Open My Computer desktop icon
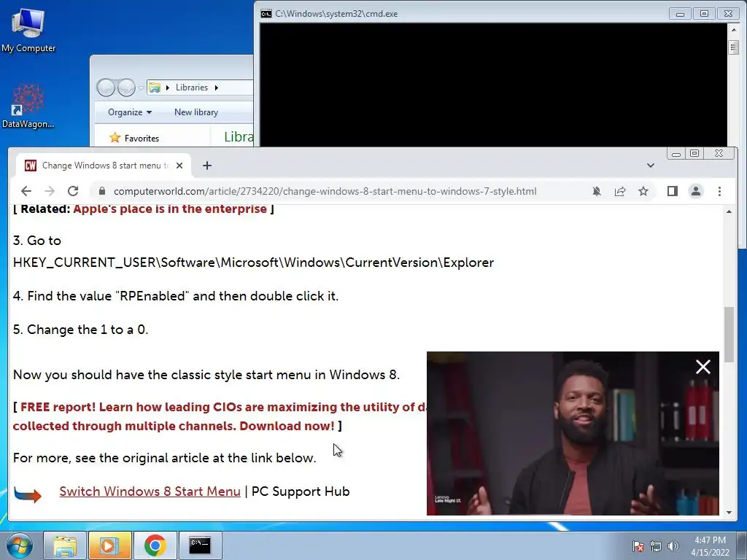This screenshot has width=747, height=560. tap(28, 31)
